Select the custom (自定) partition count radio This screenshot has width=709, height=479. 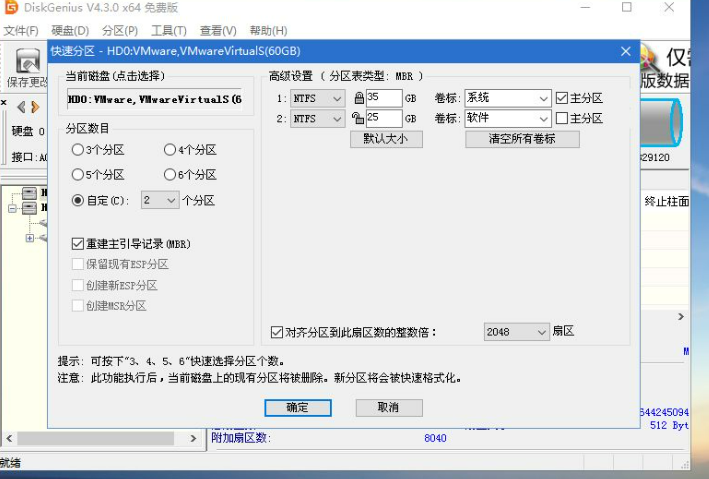[78, 200]
